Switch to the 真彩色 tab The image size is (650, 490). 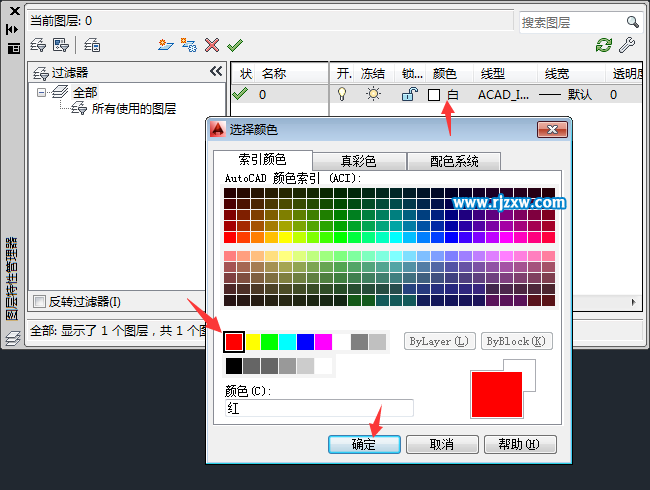click(359, 161)
